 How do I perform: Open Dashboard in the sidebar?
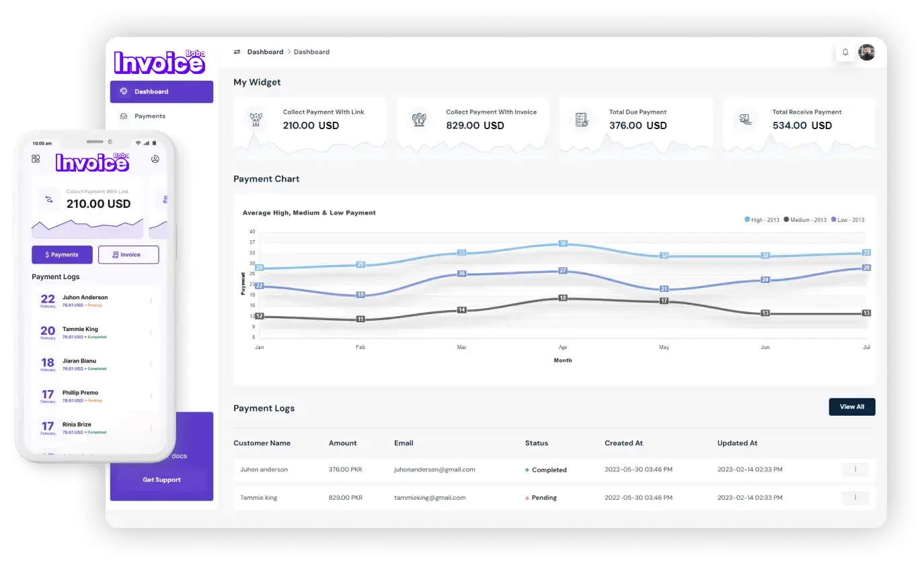pyautogui.click(x=161, y=91)
